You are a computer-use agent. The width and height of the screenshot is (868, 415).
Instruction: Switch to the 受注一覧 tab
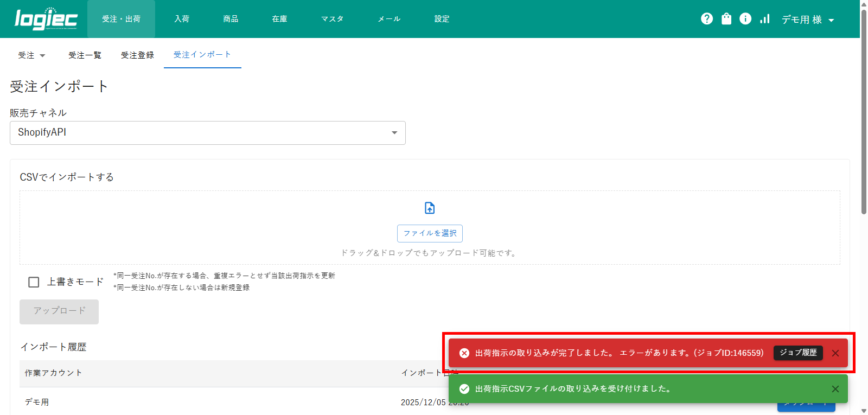85,55
